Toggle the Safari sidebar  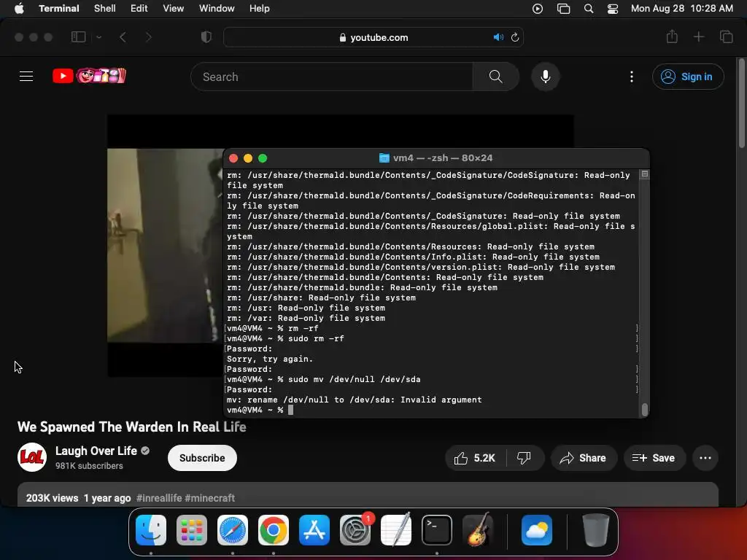(x=78, y=37)
